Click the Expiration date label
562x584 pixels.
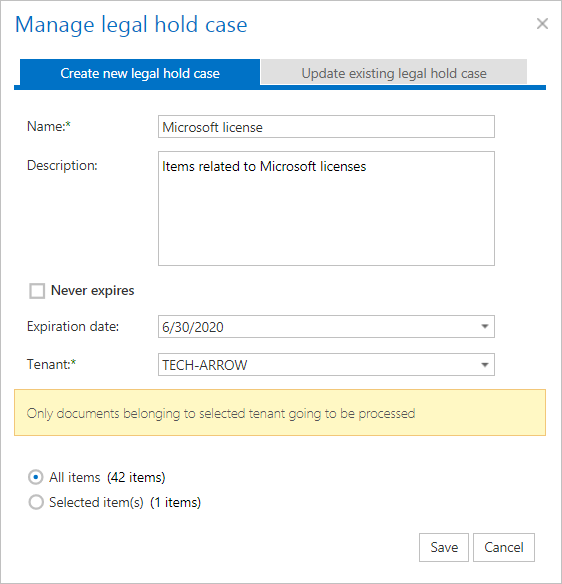coord(73,326)
